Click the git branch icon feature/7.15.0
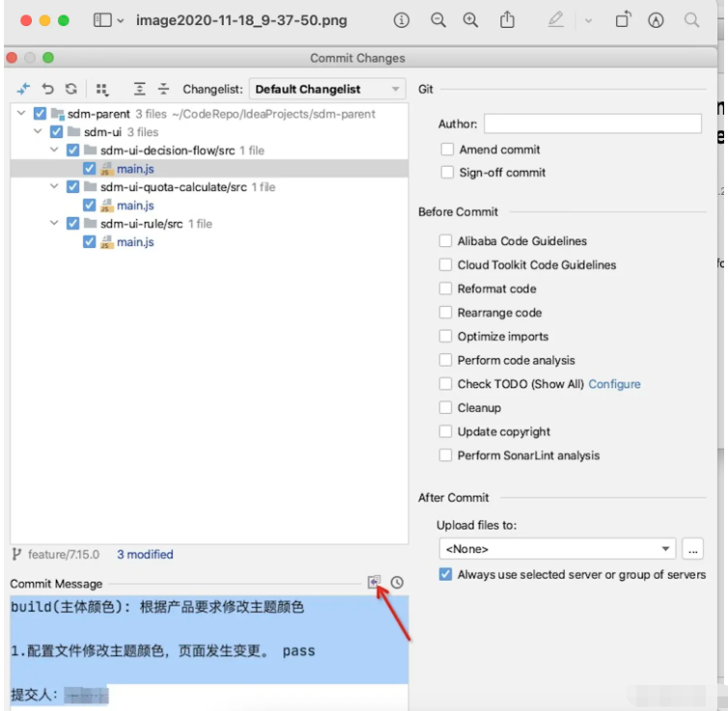The image size is (728, 711). tap(16, 554)
